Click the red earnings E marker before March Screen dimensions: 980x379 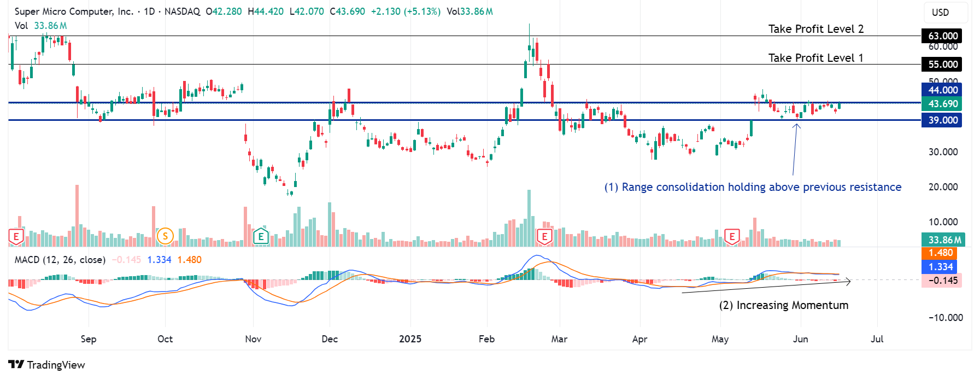[x=544, y=237]
